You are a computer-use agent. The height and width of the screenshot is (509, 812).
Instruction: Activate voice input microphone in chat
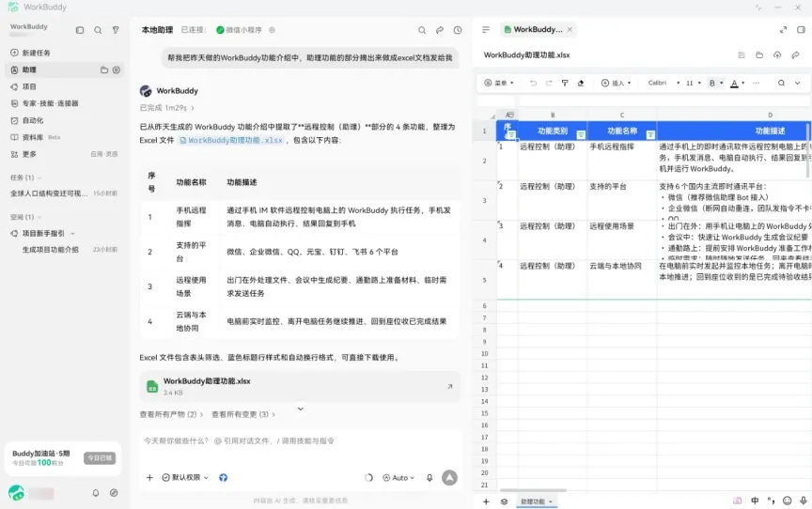(429, 477)
